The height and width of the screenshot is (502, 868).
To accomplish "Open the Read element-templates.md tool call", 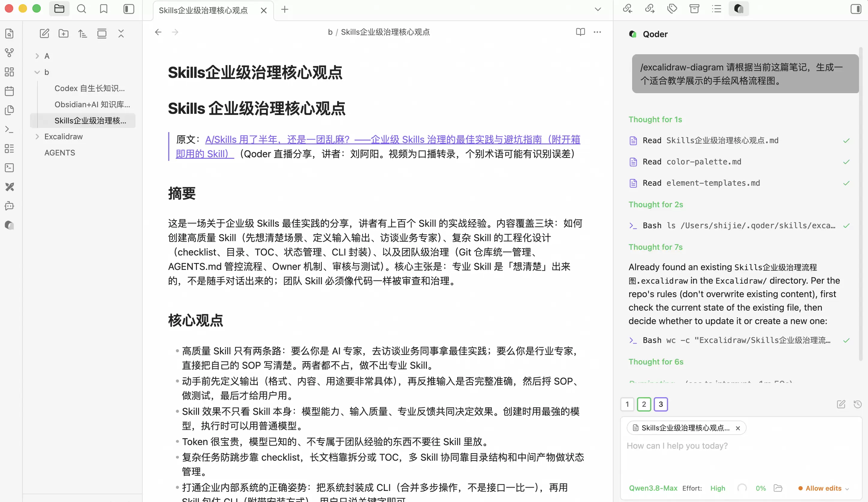I will [739, 183].
